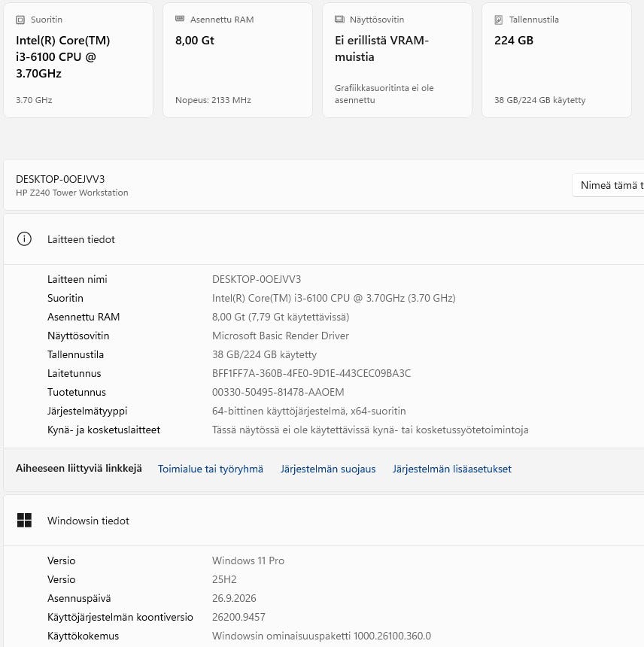
Task: Click the Käyttöjärjestelmän koontiversio label
Action: pyautogui.click(x=120, y=617)
